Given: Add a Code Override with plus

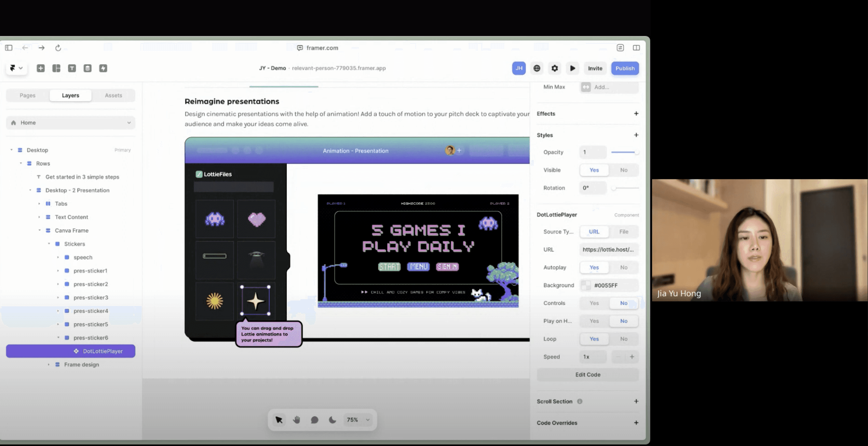Looking at the screenshot, I should (636, 423).
